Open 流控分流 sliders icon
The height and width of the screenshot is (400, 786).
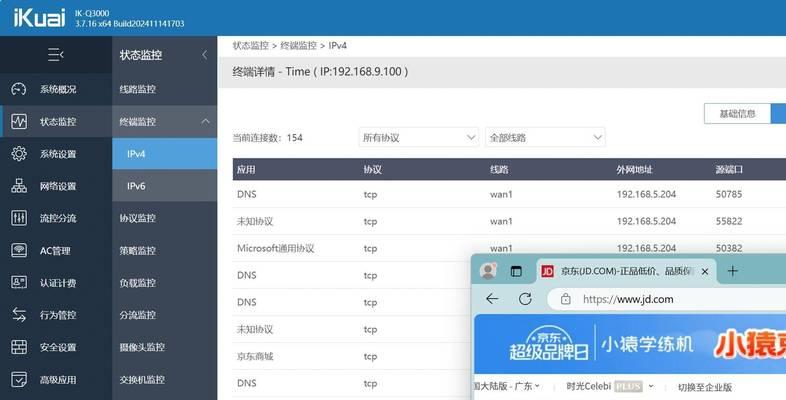[19, 218]
